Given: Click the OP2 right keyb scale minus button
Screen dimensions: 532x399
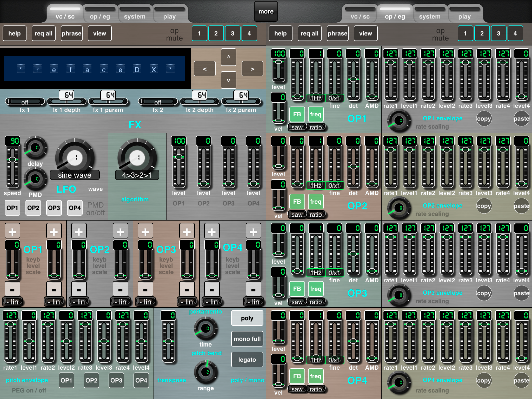Looking at the screenshot, I should click(121, 289).
